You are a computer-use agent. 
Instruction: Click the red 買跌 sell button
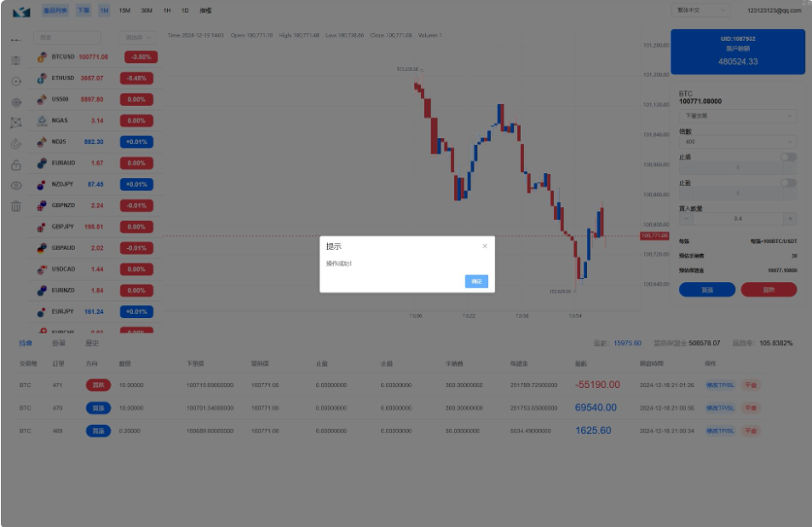(769, 289)
